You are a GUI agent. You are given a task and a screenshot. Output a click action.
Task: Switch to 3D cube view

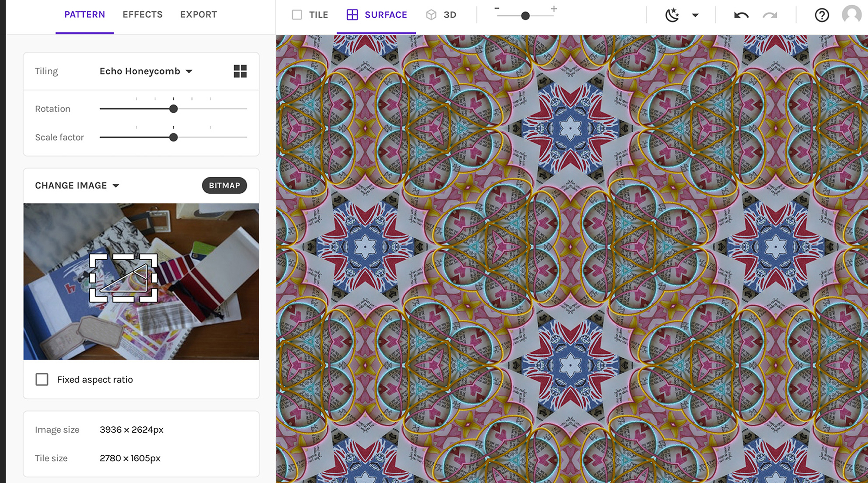click(x=441, y=15)
